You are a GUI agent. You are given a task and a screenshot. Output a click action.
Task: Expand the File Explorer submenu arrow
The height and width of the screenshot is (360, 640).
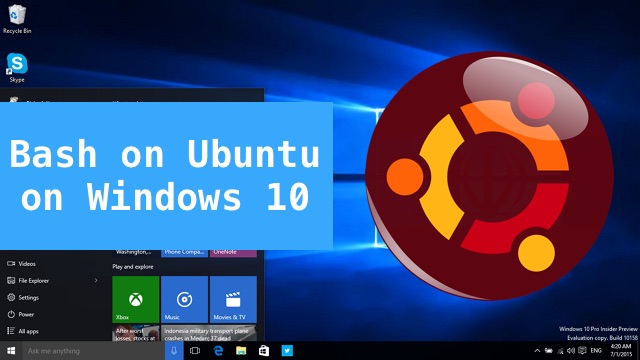tap(96, 280)
